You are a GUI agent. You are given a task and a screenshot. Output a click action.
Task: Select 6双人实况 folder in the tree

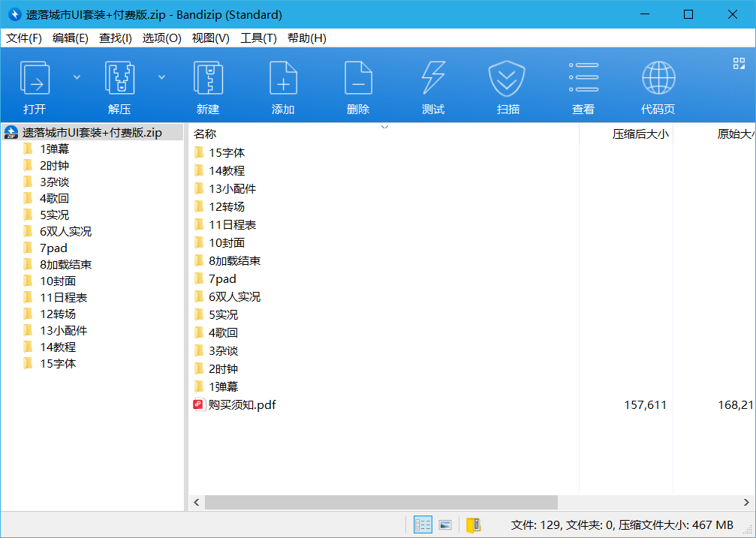click(x=65, y=231)
